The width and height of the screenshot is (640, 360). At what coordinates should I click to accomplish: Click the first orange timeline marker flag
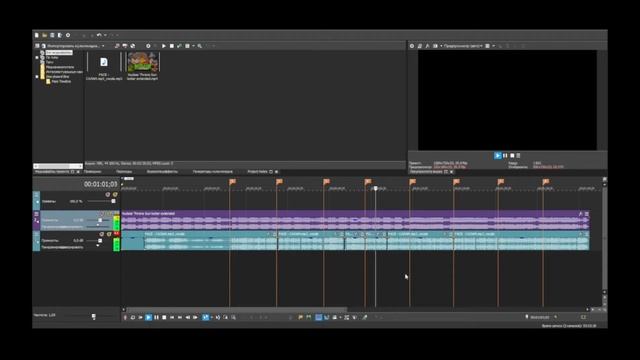232,182
